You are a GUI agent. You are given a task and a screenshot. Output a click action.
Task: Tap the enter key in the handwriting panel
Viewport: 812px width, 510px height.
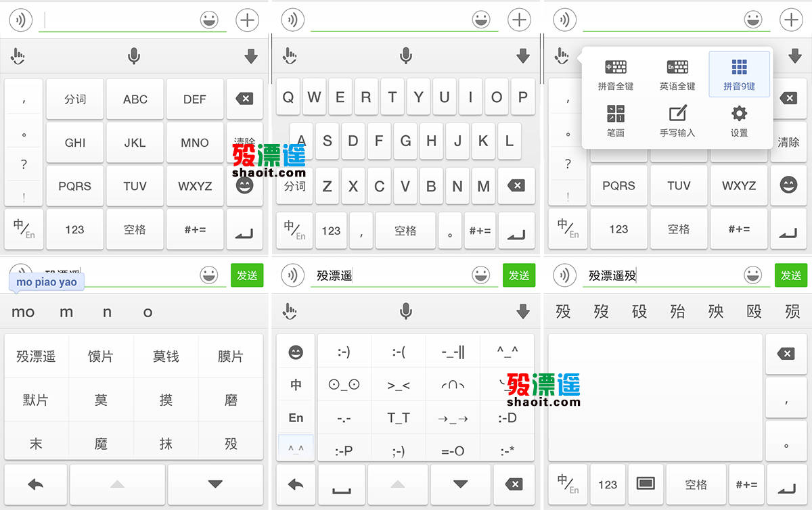pyautogui.click(x=787, y=484)
